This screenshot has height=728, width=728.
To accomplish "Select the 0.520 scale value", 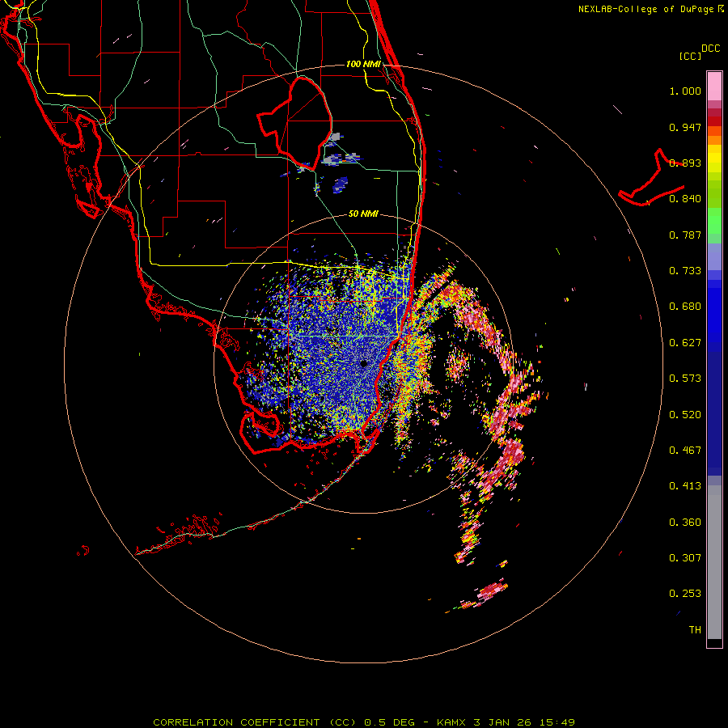I will 685,415.
